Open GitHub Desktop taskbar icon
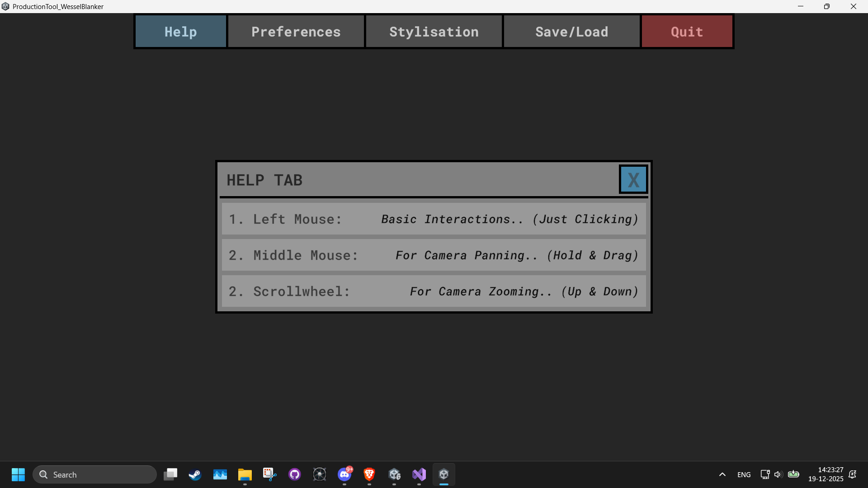Image resolution: width=868 pixels, height=488 pixels. pos(295,474)
